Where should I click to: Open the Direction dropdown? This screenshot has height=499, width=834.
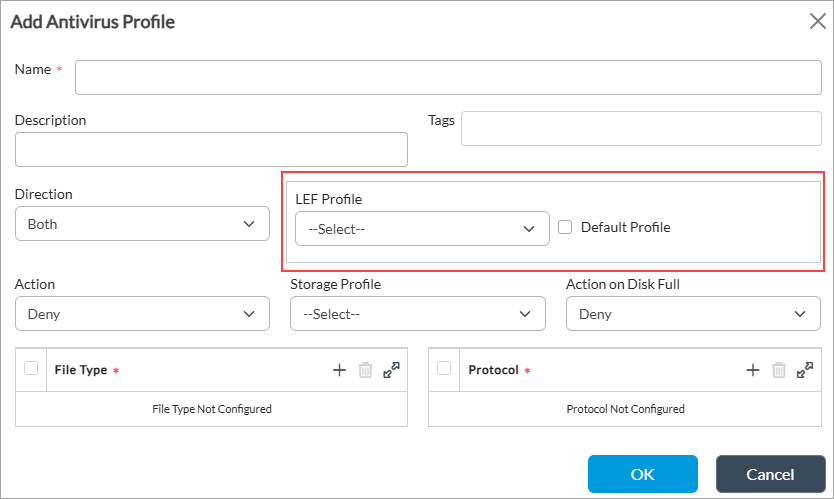coord(142,224)
